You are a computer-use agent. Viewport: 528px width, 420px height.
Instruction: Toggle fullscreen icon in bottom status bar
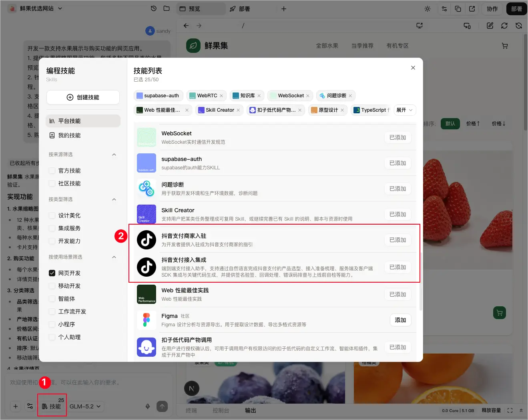point(510,410)
